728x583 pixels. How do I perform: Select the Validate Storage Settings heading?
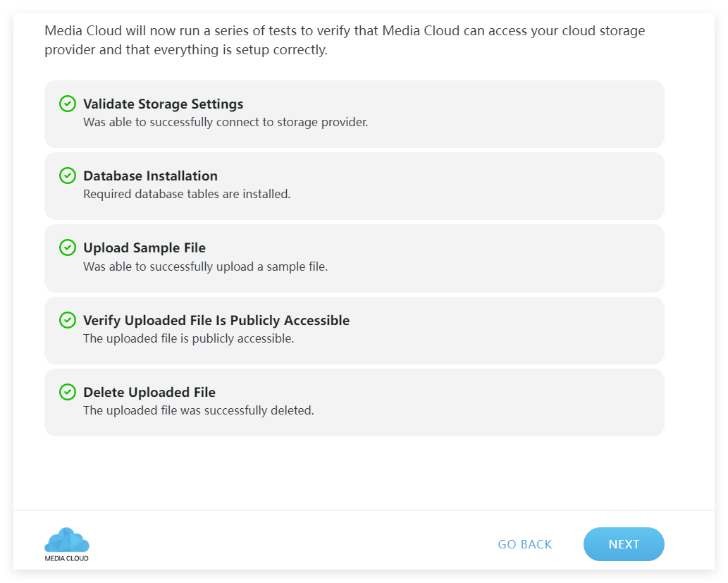(164, 104)
